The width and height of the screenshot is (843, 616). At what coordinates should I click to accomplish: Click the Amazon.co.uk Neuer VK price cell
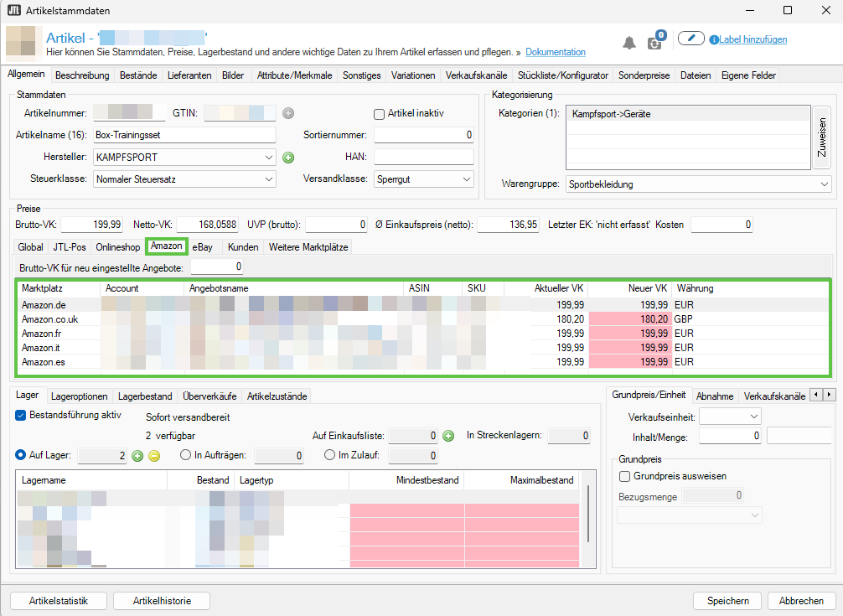pos(630,319)
